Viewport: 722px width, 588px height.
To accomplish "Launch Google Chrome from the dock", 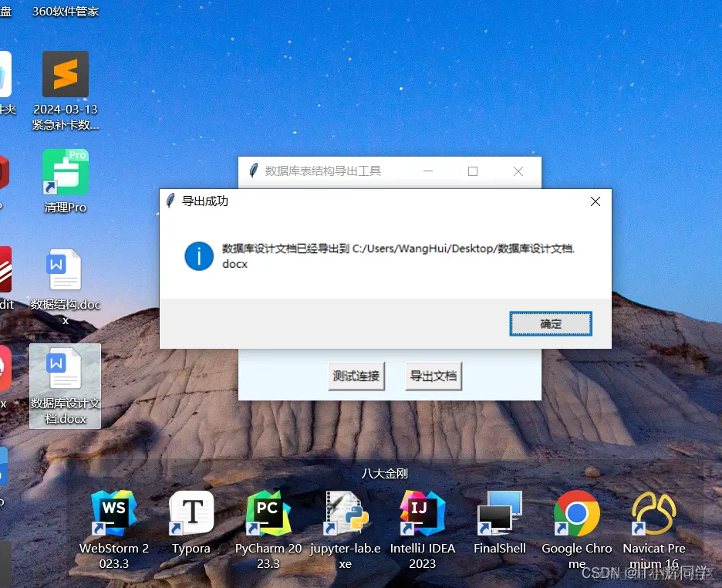I will pos(576,513).
